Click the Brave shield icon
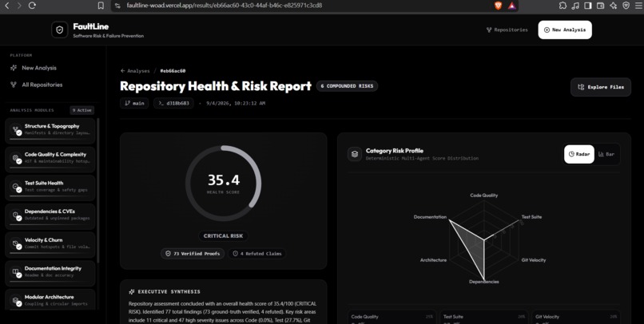This screenshot has width=644, height=324. coord(499,6)
